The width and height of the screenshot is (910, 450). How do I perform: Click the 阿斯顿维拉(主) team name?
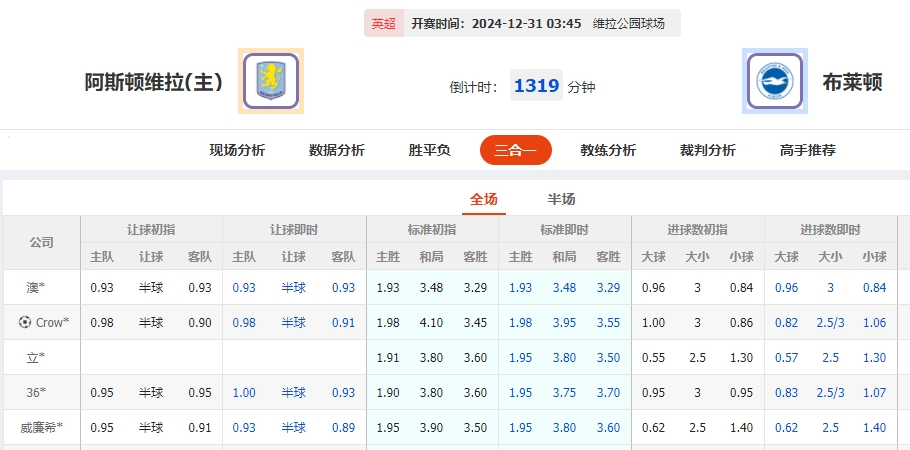pyautogui.click(x=154, y=82)
